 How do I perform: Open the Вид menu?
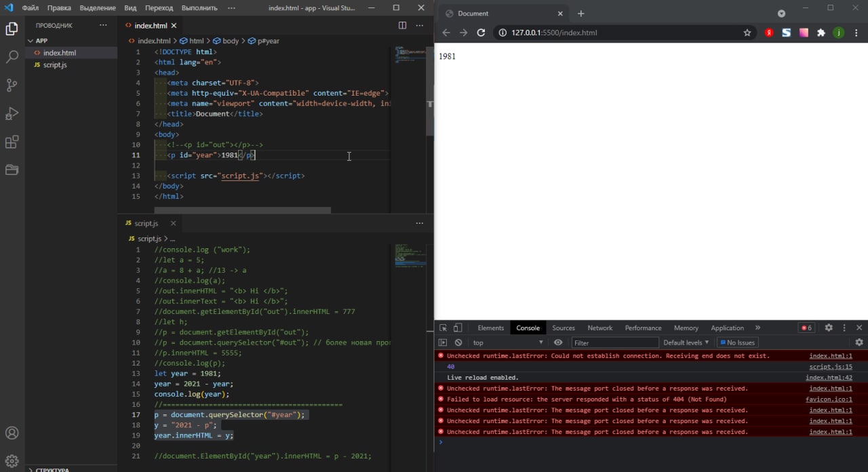pyautogui.click(x=130, y=8)
